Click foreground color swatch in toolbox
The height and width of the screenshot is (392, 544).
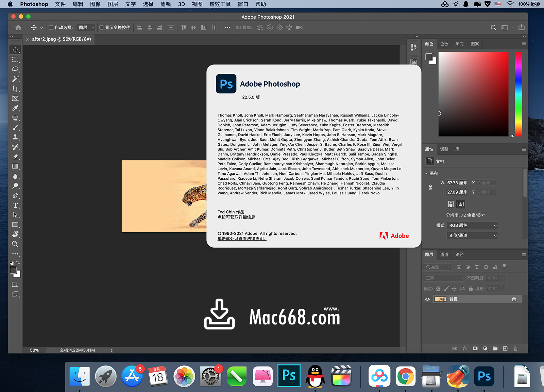pyautogui.click(x=13, y=270)
